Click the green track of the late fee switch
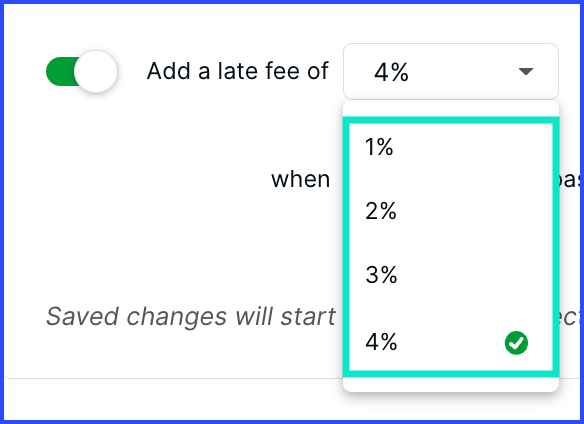 61,71
